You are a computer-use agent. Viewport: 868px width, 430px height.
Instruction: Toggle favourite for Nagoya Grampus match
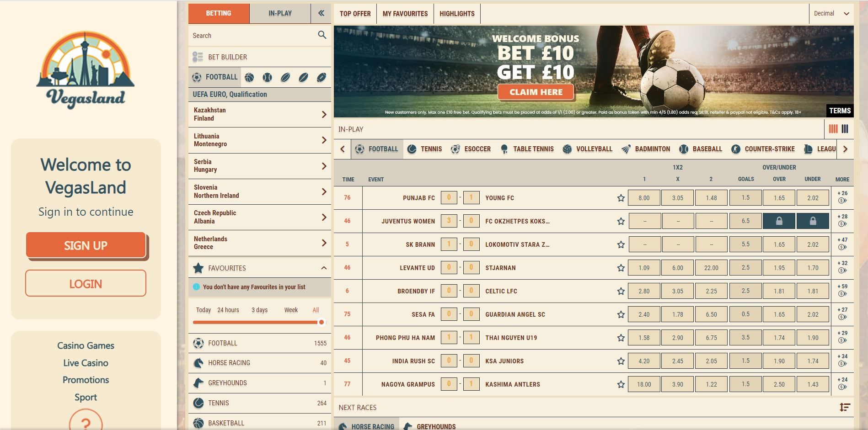(621, 384)
